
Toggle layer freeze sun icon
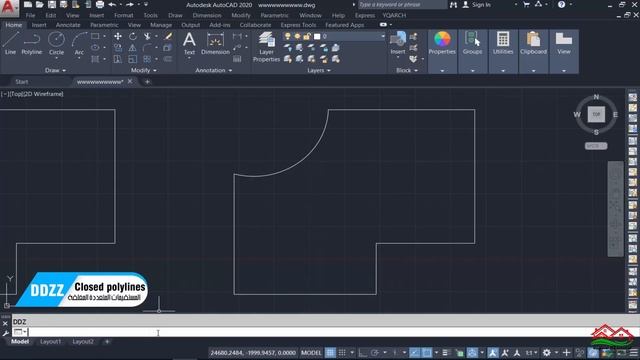click(298, 36)
